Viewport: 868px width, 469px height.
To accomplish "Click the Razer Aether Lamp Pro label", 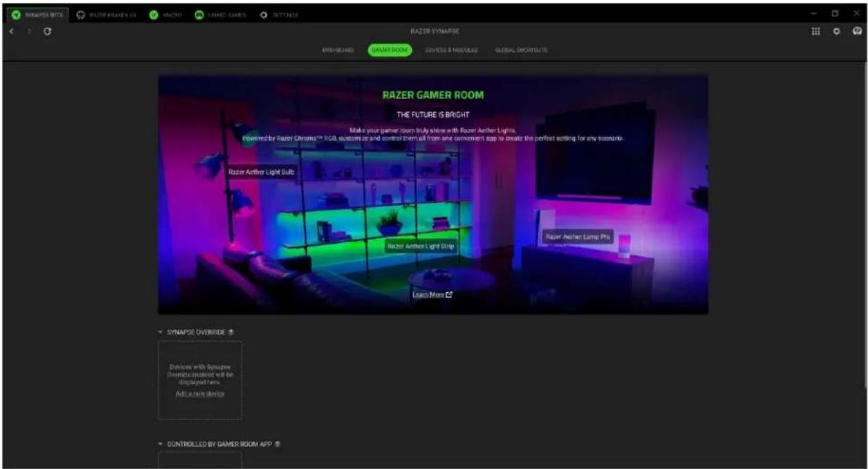I will (x=577, y=236).
